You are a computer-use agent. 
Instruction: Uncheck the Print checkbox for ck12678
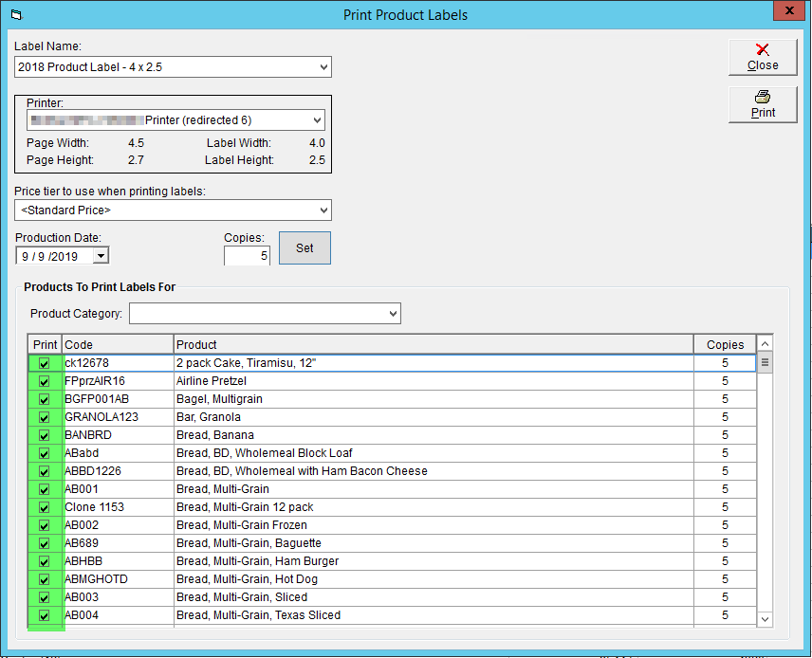[x=44, y=363]
